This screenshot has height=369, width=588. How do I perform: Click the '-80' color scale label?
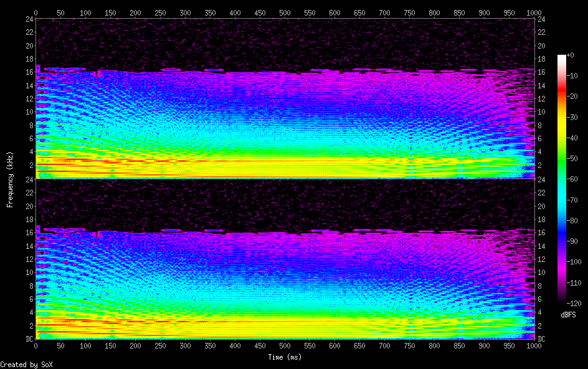(572, 221)
